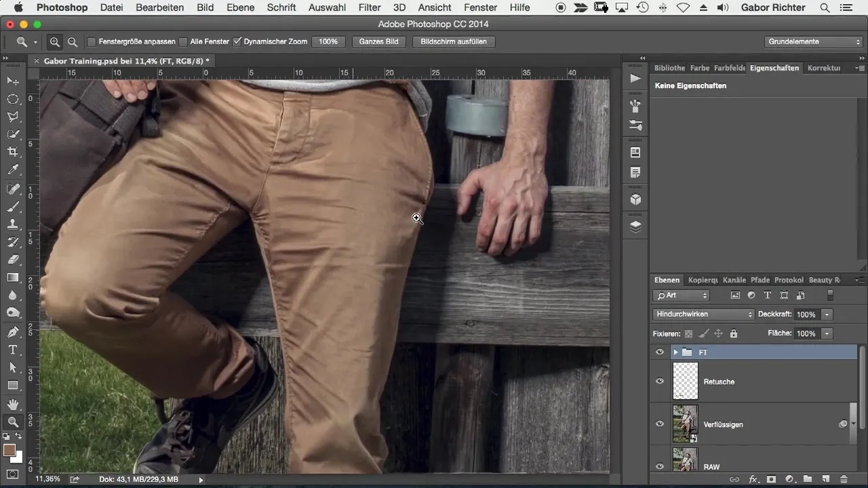Image resolution: width=868 pixels, height=488 pixels.
Task: Select the Brush tool
Action: point(12,207)
